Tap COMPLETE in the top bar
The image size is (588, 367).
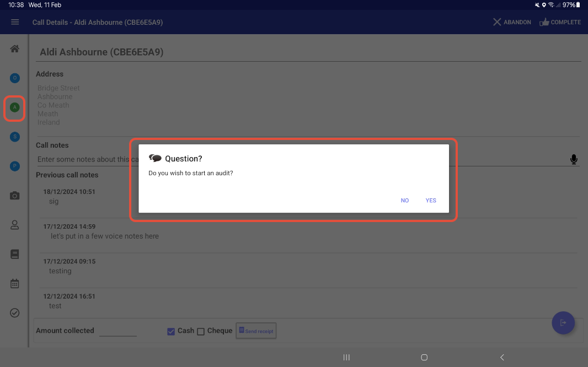point(560,22)
